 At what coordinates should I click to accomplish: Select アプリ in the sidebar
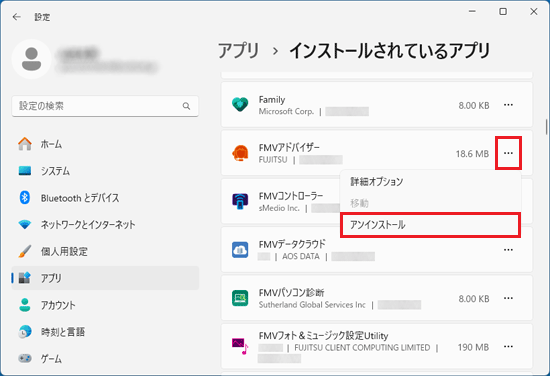pyautogui.click(x=105, y=278)
